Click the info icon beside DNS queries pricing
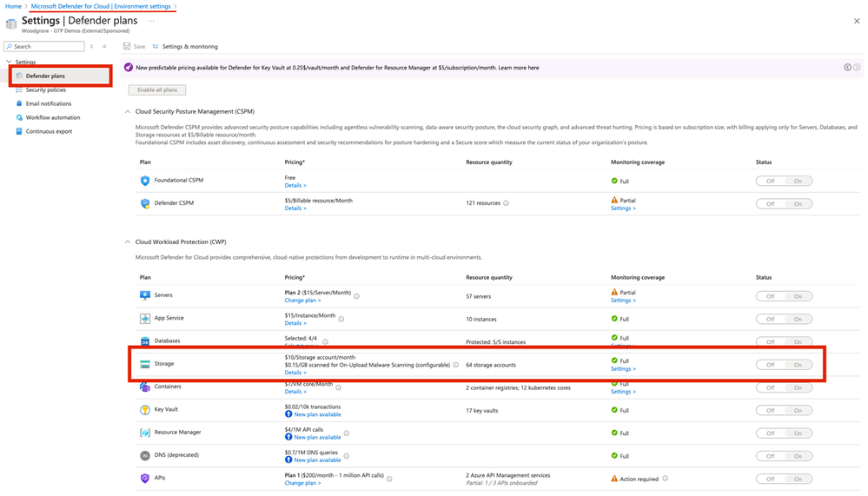 346,456
